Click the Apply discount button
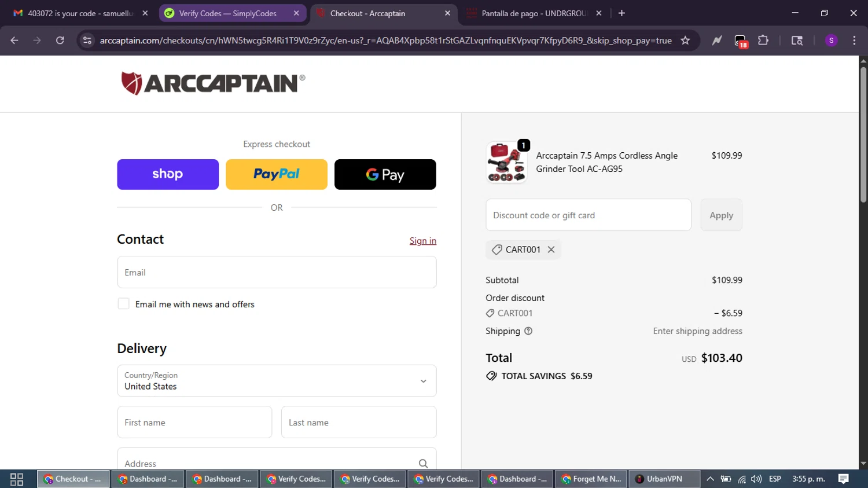 point(721,215)
